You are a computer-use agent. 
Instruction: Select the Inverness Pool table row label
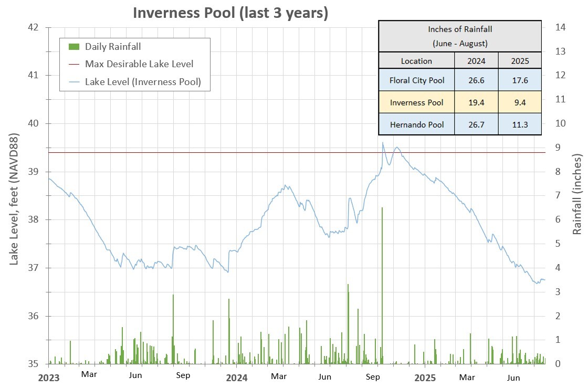416,102
